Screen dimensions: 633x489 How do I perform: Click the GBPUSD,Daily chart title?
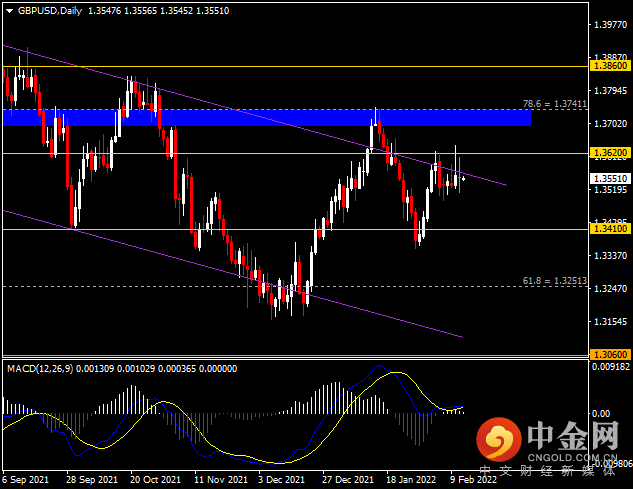[x=50, y=11]
